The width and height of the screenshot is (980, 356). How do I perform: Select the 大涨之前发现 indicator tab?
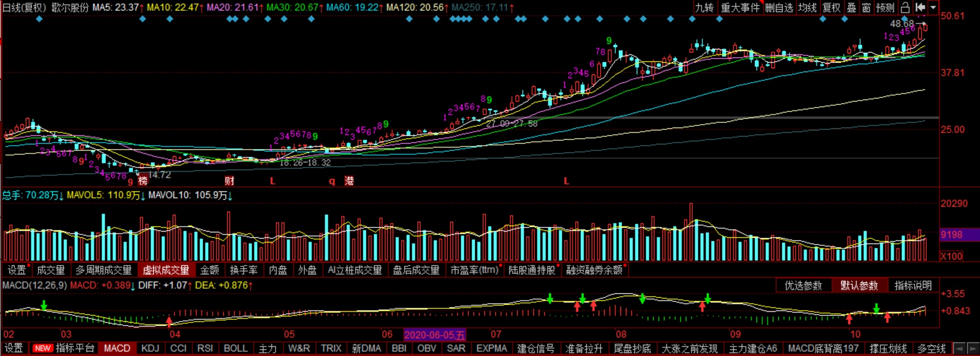click(690, 348)
